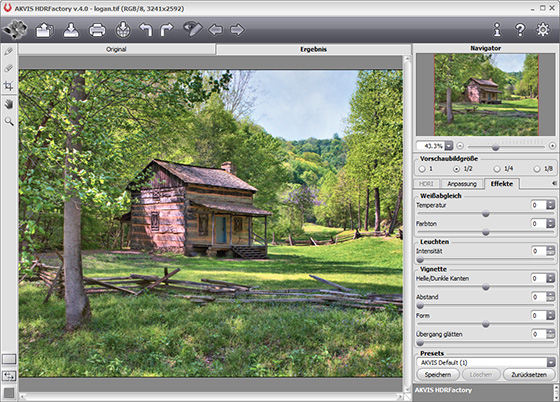Open the Anpassung tab
Screen dimensions: 560x402
pyautogui.click(x=462, y=184)
